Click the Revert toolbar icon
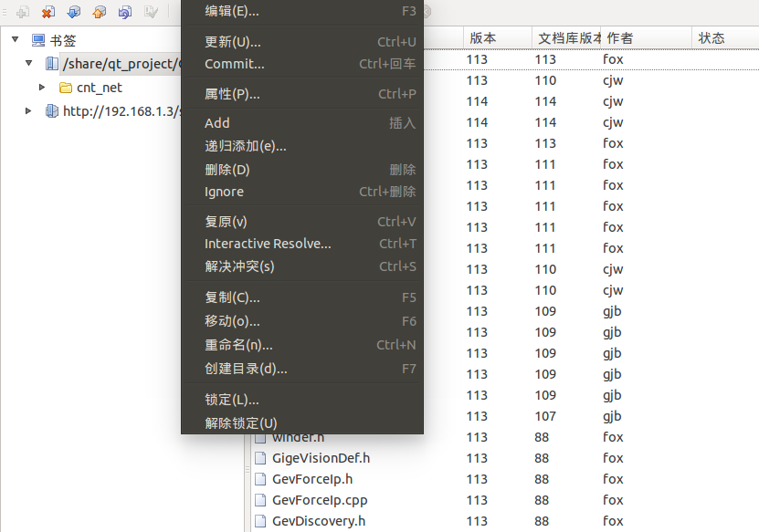 (x=124, y=13)
